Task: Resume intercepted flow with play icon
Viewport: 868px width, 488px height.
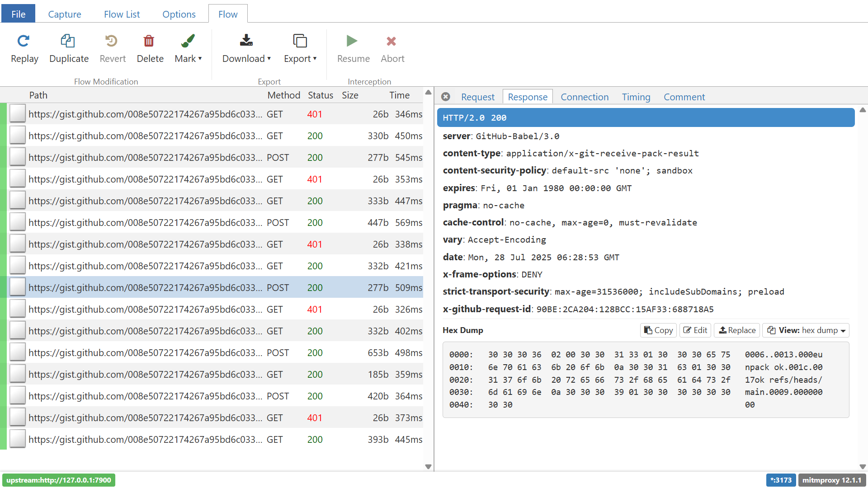Action: pyautogui.click(x=352, y=41)
